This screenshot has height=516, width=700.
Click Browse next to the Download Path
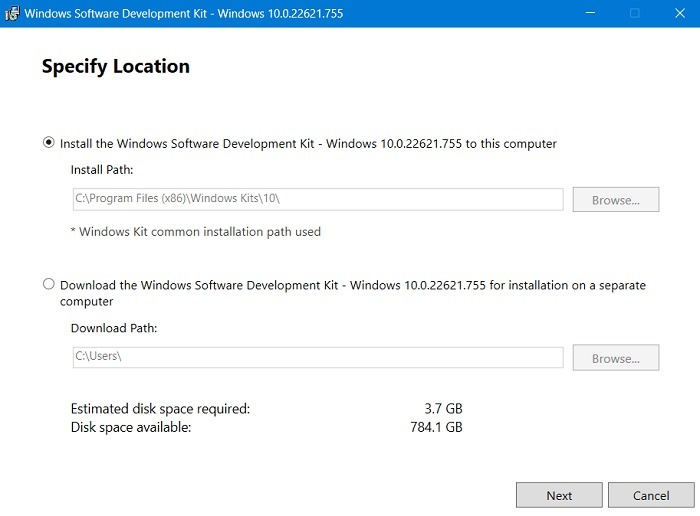[616, 358]
